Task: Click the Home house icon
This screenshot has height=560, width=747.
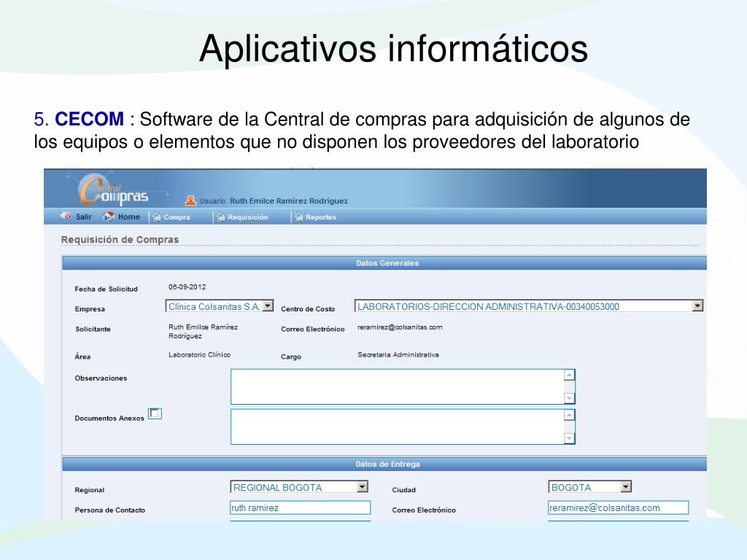Action: (x=108, y=217)
